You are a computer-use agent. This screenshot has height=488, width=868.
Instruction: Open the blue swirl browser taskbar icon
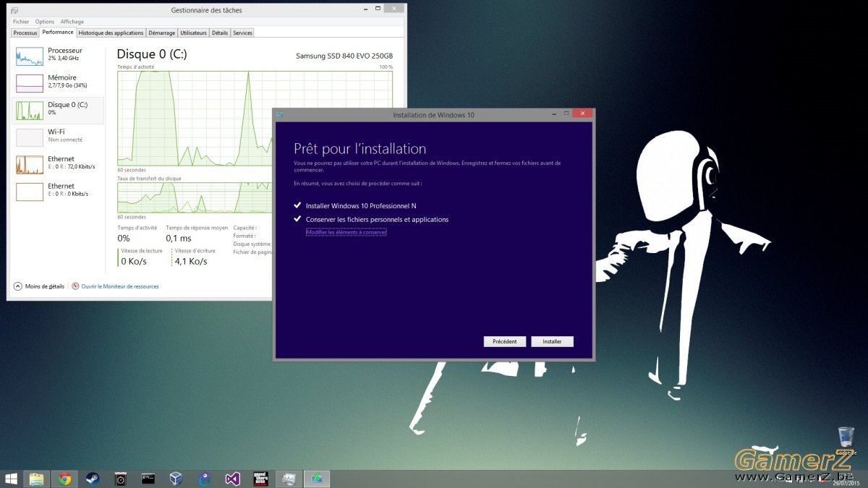coord(205,479)
